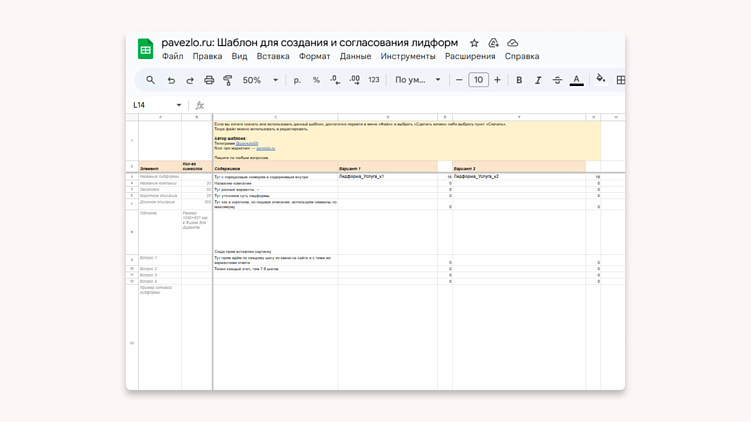Print the spreadsheet with the printer icon
The height and width of the screenshot is (422, 751).
click(x=209, y=80)
